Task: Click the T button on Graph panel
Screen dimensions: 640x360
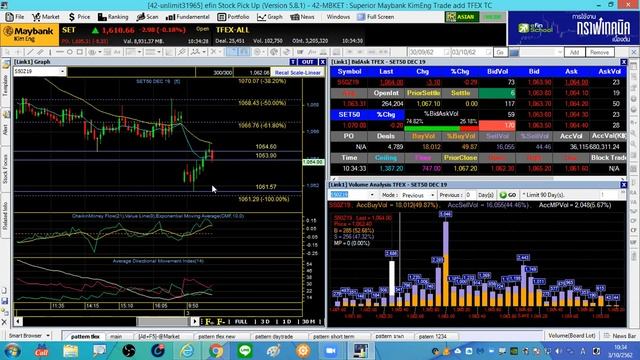Action: pos(293,62)
